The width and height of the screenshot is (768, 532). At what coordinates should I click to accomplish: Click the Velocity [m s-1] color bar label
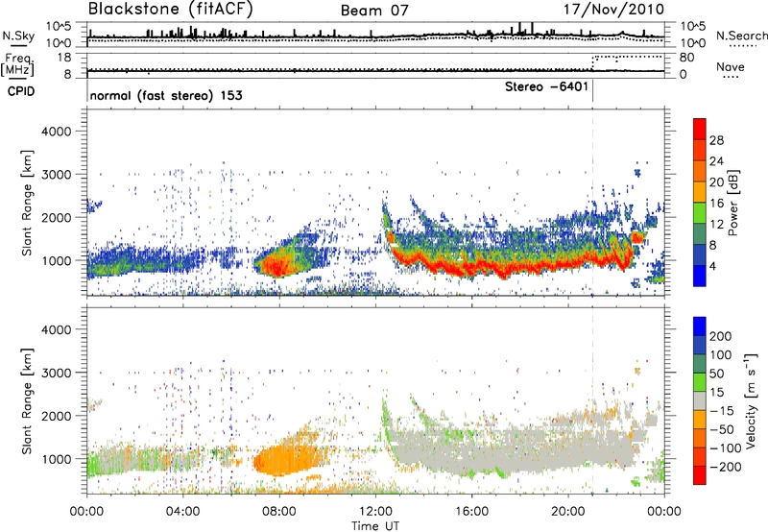[752, 400]
